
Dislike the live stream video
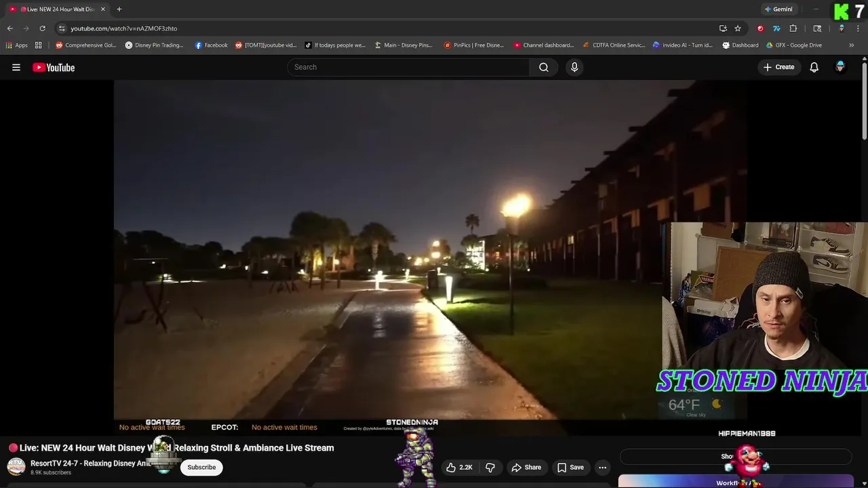pos(490,467)
